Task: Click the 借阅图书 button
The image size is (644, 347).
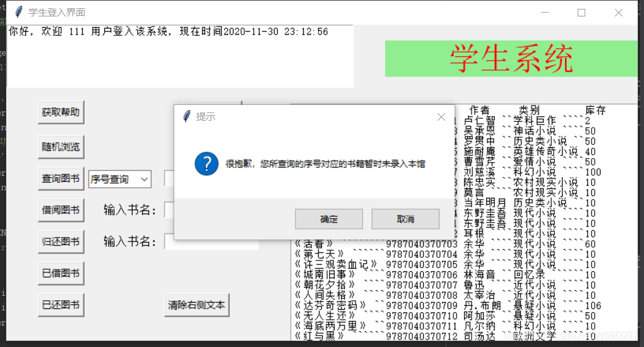Action: coord(61,210)
